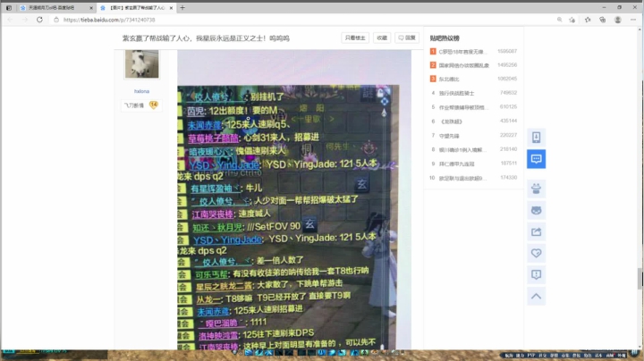This screenshot has height=361, width=644.
Task: Click the 只看楼主 button
Action: [355, 38]
